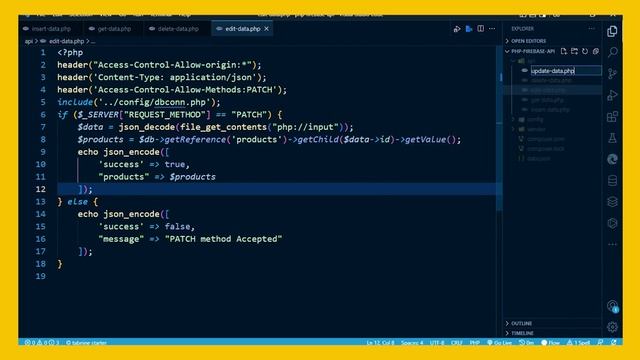Image resolution: width=640 pixels, height=360 pixels.
Task: Click tabnine starter in status bar
Action: (x=86, y=342)
